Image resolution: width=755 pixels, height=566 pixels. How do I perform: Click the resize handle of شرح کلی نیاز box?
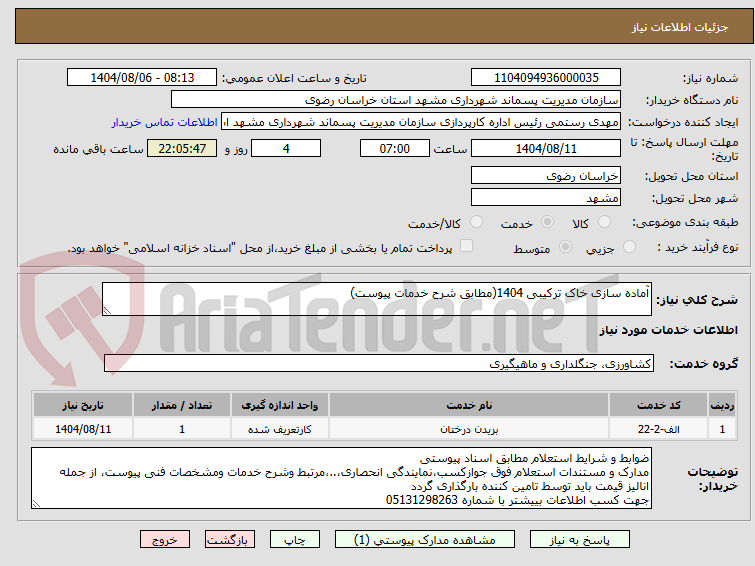point(107,311)
